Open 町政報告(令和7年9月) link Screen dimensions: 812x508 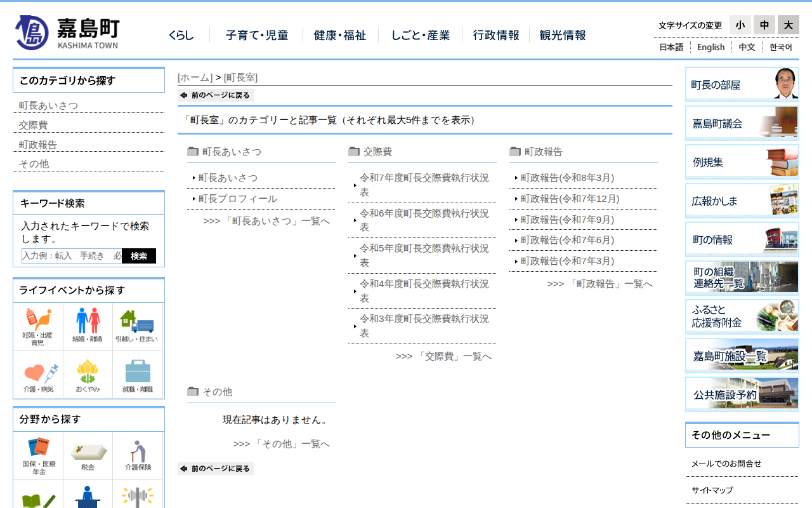click(x=568, y=220)
